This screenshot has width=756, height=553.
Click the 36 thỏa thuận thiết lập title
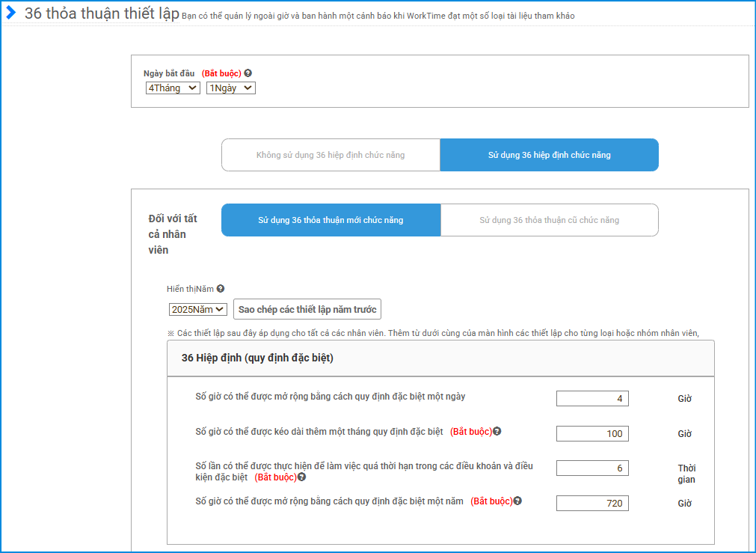(102, 13)
